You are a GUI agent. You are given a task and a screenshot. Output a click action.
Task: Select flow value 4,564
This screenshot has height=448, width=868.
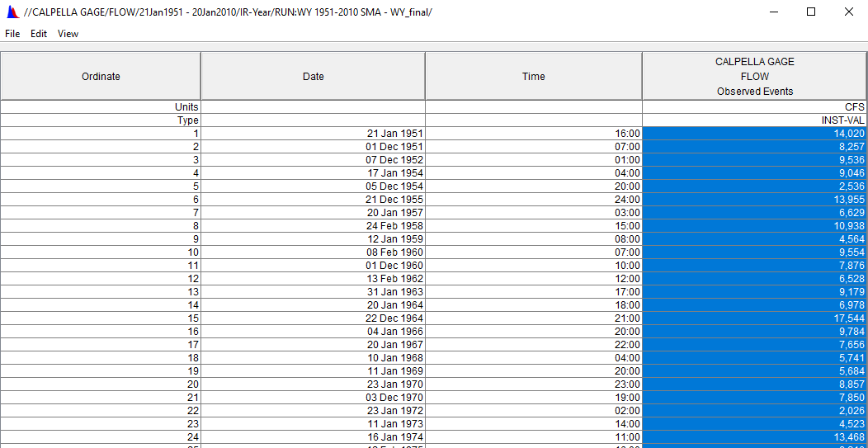[754, 238]
